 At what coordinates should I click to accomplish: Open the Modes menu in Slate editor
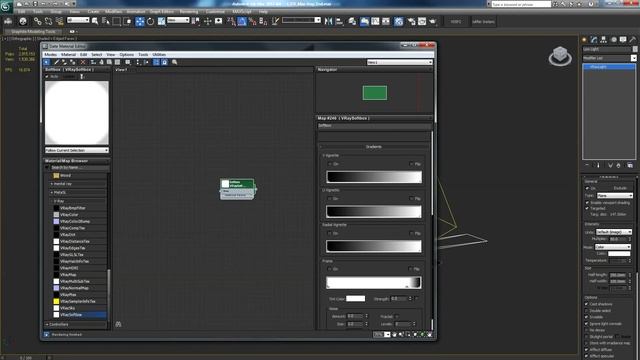point(51,54)
